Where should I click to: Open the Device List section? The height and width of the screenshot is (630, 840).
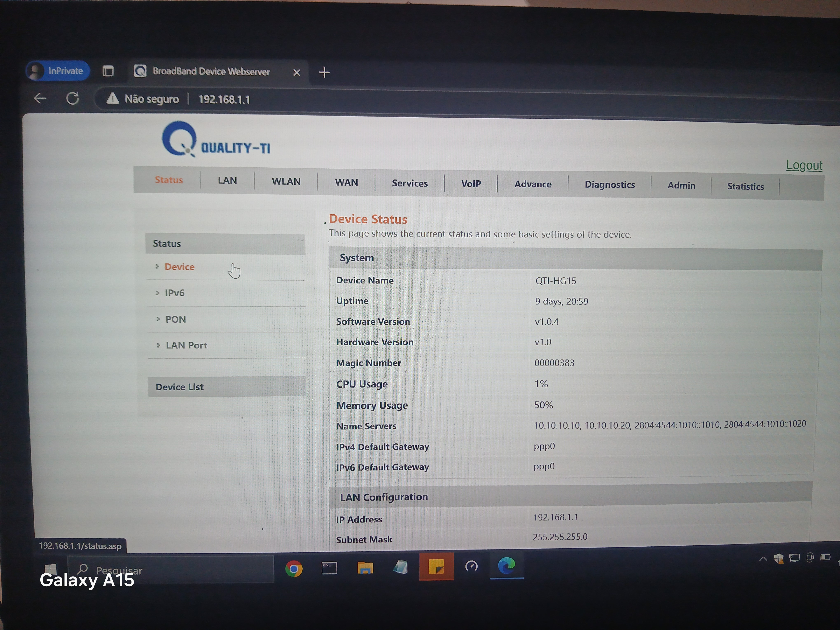(180, 387)
